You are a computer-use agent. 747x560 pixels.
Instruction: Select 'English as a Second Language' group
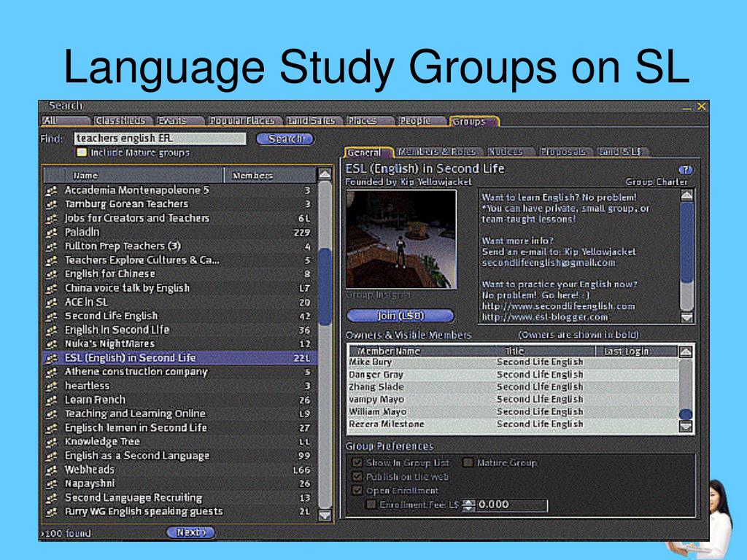pos(180,456)
